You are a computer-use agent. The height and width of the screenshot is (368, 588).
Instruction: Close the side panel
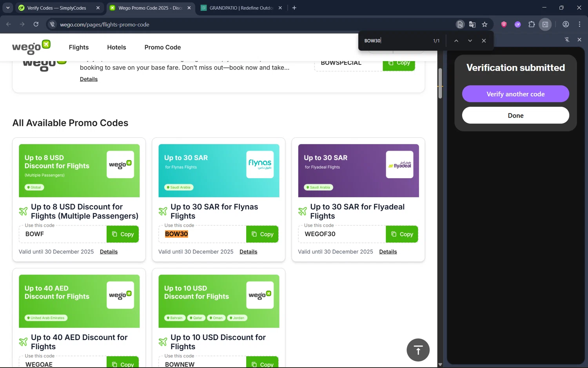click(579, 40)
